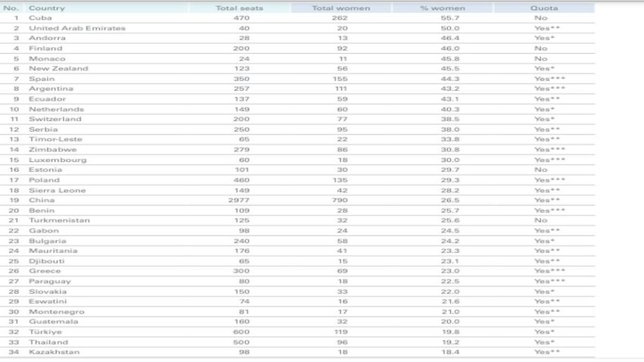Select the Bulgaria country cell

click(x=47, y=240)
